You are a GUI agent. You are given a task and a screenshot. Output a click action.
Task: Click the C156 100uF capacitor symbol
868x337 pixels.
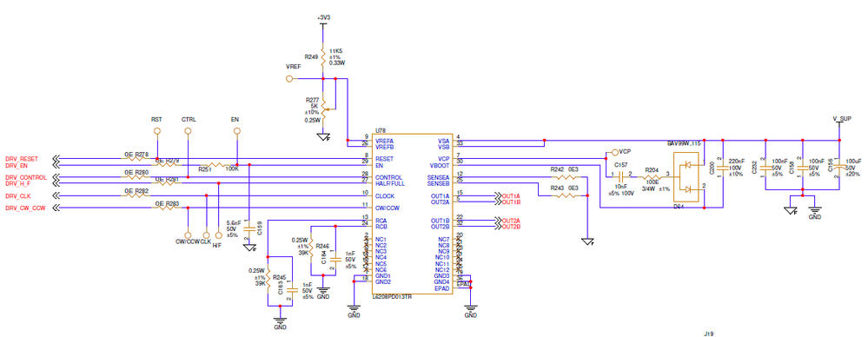(x=839, y=167)
